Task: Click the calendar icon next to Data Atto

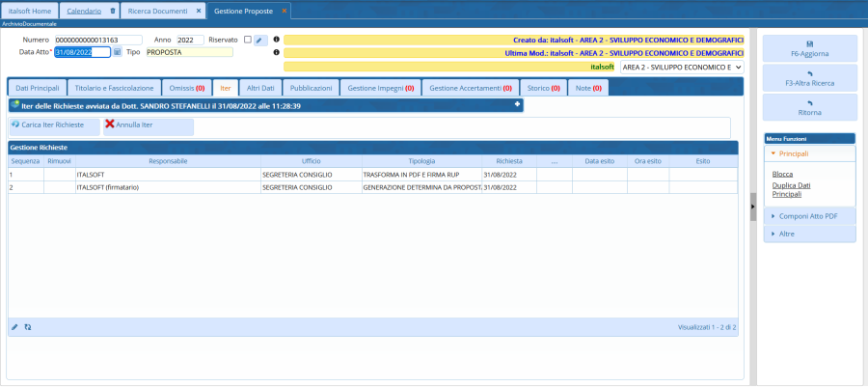Action: (117, 52)
